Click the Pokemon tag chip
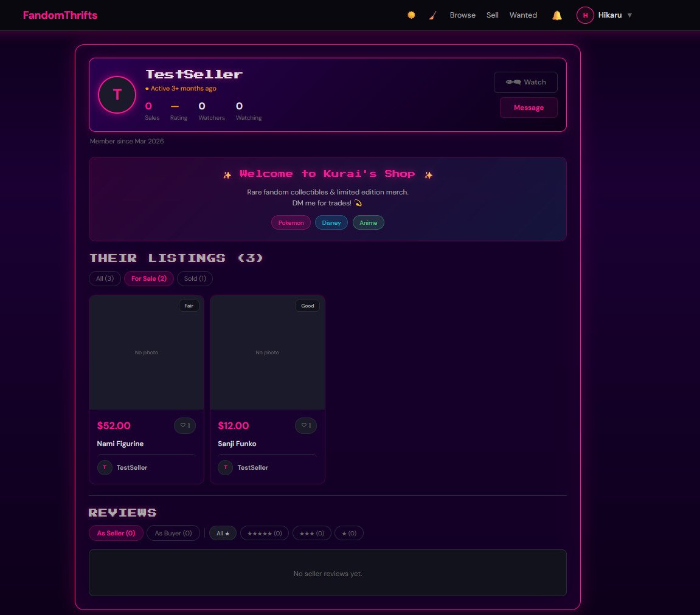The image size is (700, 615). (x=291, y=222)
